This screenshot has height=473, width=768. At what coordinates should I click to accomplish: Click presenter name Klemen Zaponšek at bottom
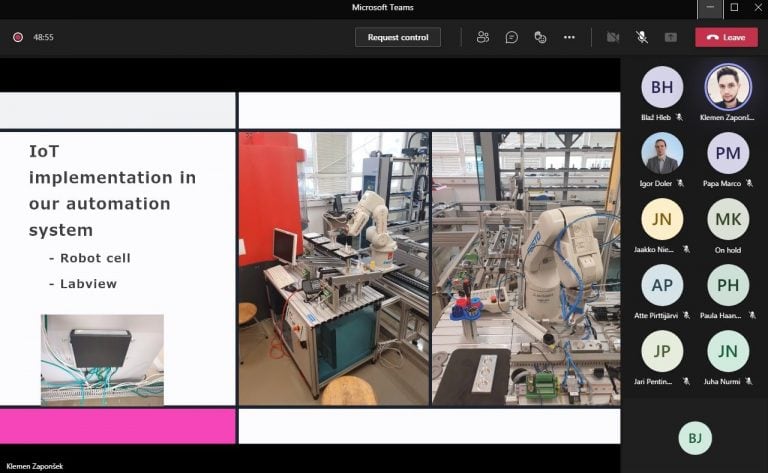point(35,466)
